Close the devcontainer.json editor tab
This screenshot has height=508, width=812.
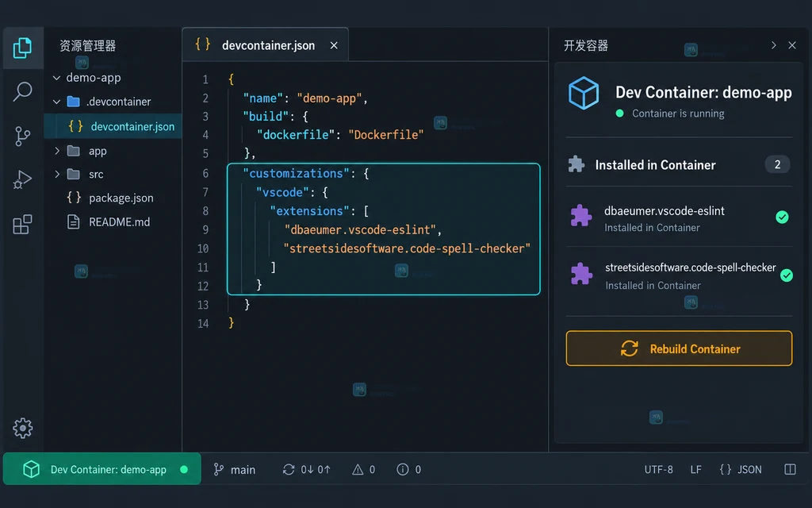click(334, 45)
